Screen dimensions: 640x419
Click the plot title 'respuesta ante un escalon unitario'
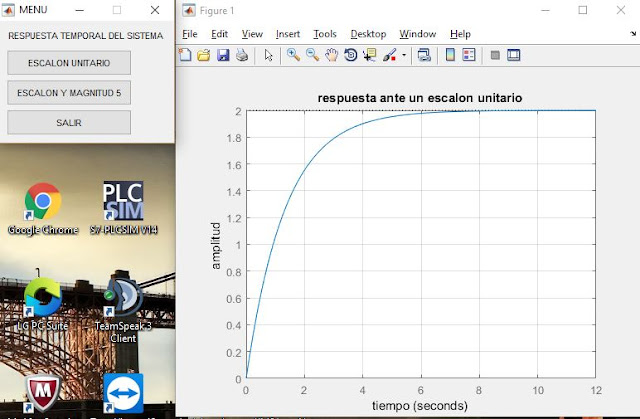tap(420, 98)
